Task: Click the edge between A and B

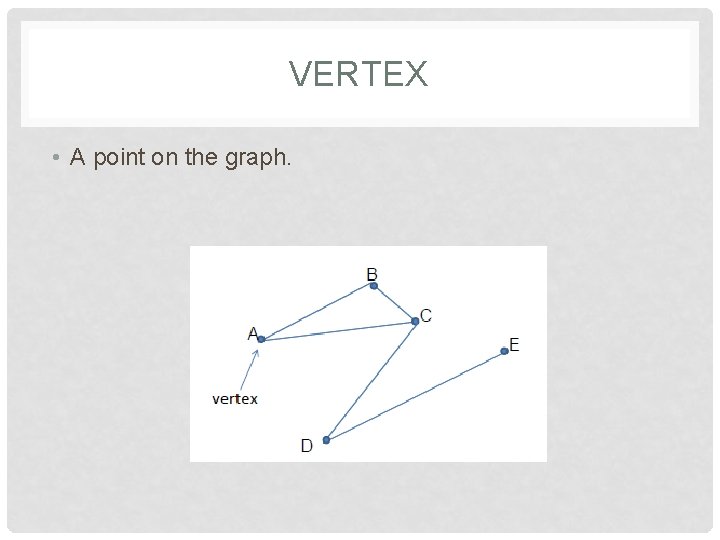Action: 317,313
